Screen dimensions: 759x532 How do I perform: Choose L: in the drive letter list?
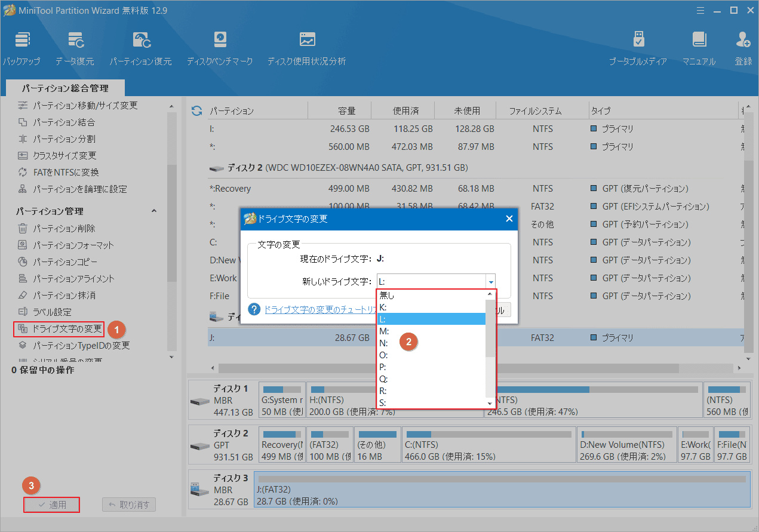[x=431, y=319]
